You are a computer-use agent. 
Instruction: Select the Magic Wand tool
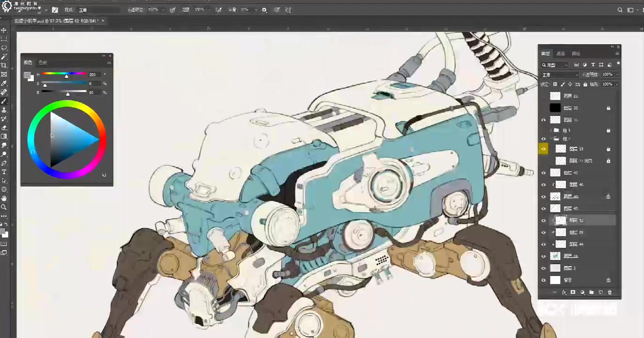(x=4, y=57)
